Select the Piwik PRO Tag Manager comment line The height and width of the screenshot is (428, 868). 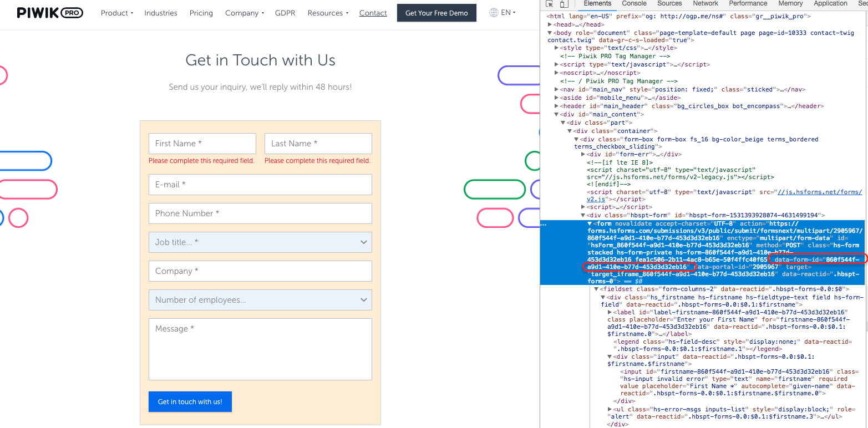click(x=615, y=56)
